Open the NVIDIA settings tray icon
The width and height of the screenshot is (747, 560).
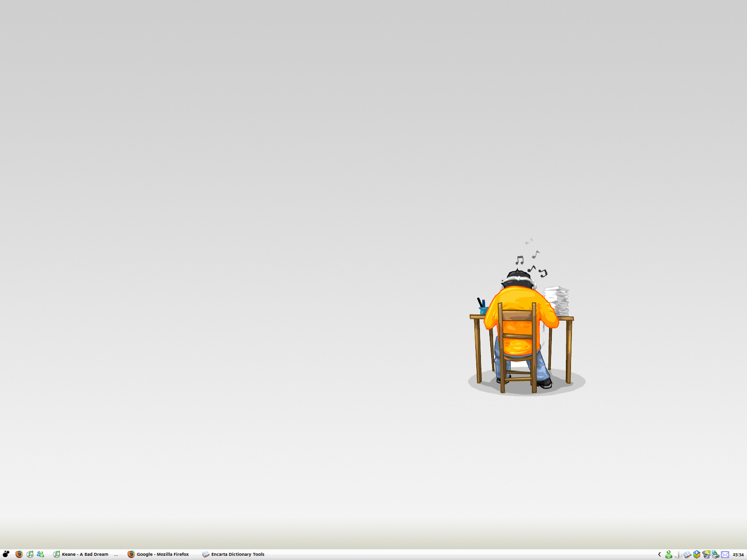pos(706,554)
